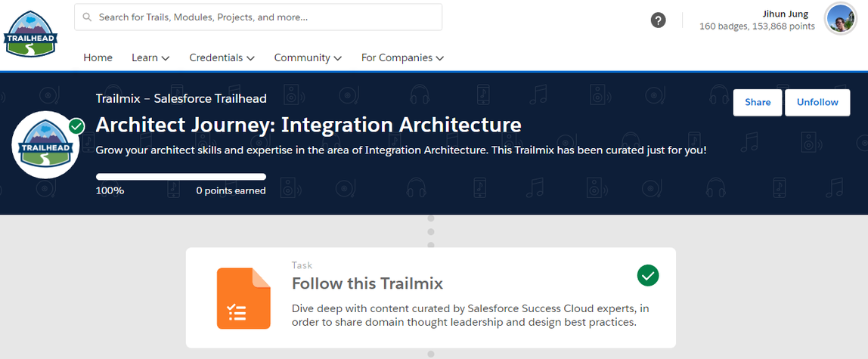Click Architect Journey: Integration Architecture heading
This screenshot has width=868, height=359.
[x=308, y=125]
